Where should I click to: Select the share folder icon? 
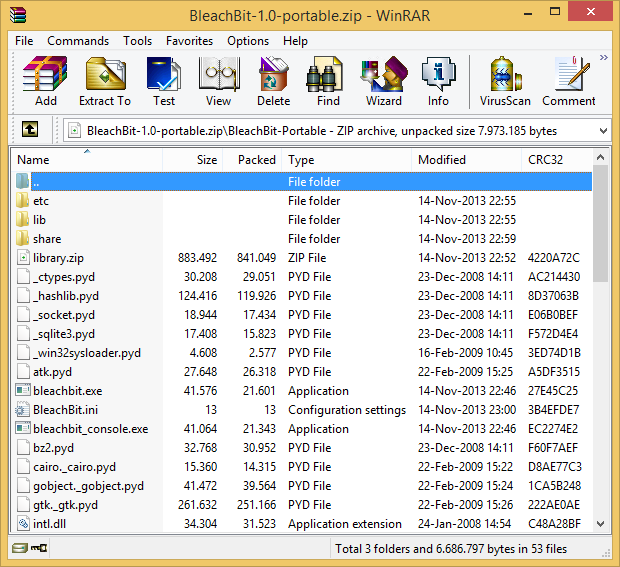[23, 238]
